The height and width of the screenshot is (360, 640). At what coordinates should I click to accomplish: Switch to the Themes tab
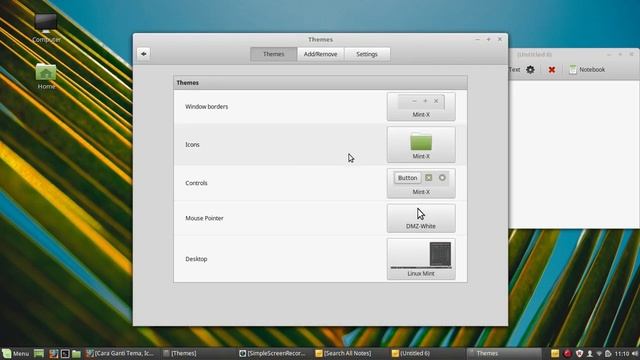pos(273,54)
